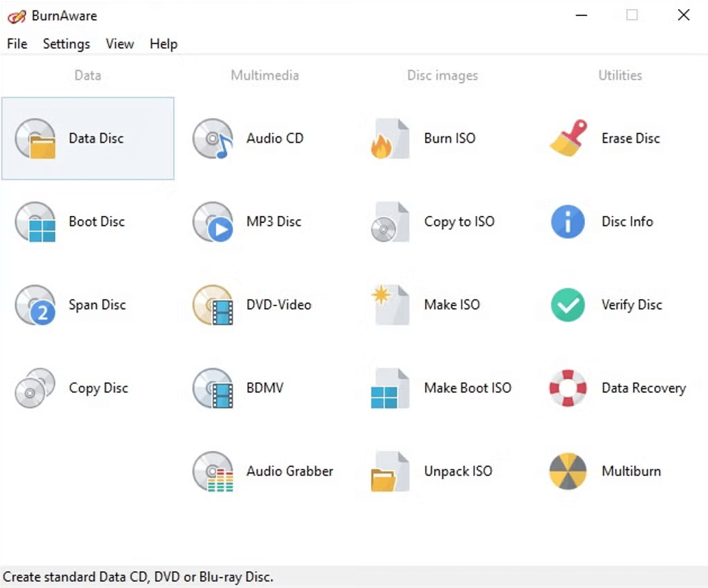The width and height of the screenshot is (708, 588).
Task: Open the Copy to ISO icon
Action: pos(390,222)
